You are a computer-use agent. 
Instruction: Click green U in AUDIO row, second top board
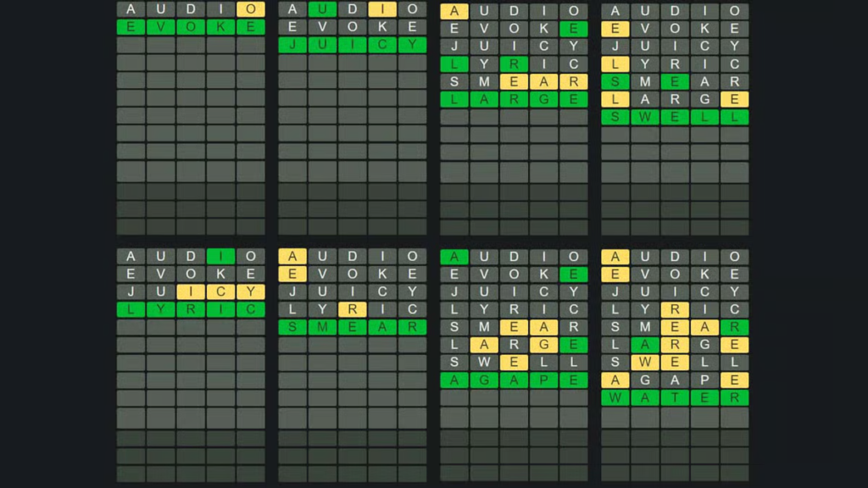322,9
